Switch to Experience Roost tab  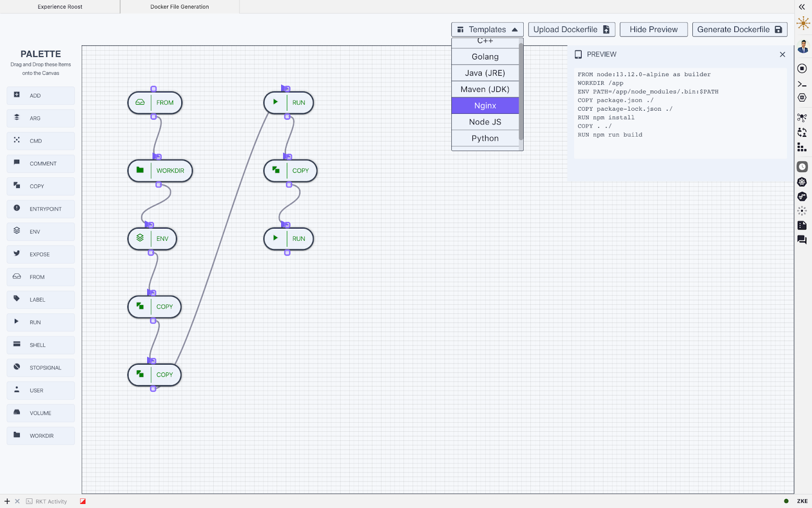click(60, 7)
